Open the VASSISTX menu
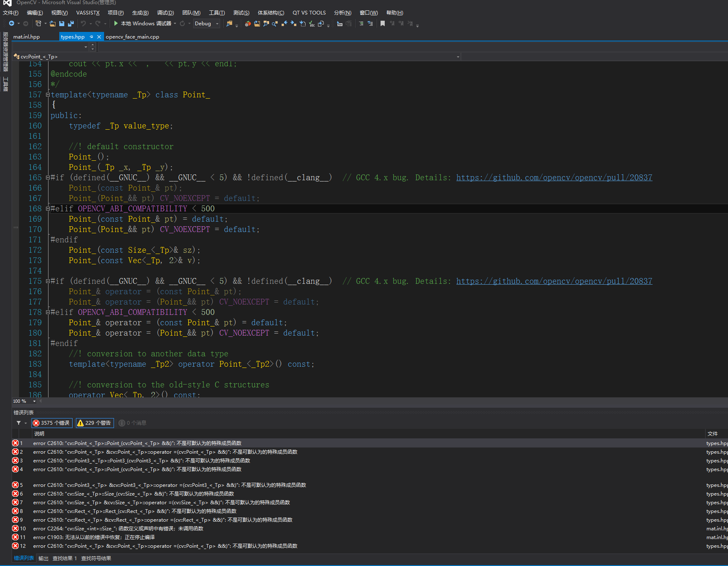This screenshot has width=728, height=566. (x=88, y=13)
